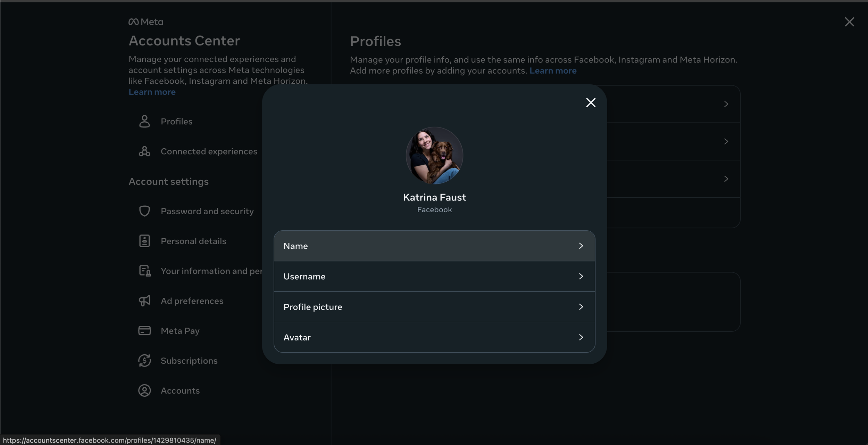Click the Profiles Learn more link
Screen dimensions: 868x445
553,71
